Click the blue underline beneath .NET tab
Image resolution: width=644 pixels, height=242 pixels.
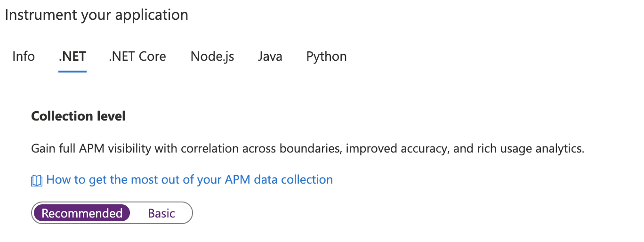[x=72, y=71]
